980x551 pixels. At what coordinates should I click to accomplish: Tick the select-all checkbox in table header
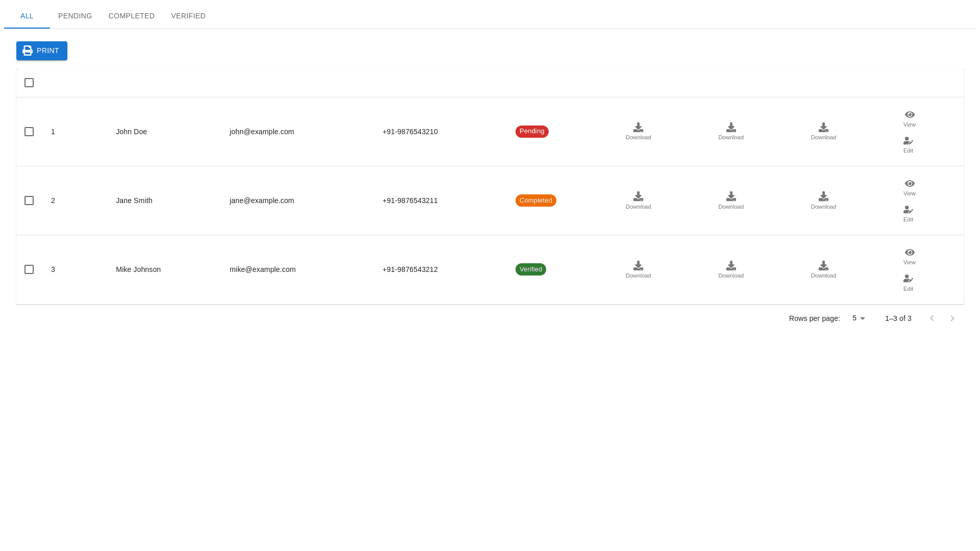[29, 83]
